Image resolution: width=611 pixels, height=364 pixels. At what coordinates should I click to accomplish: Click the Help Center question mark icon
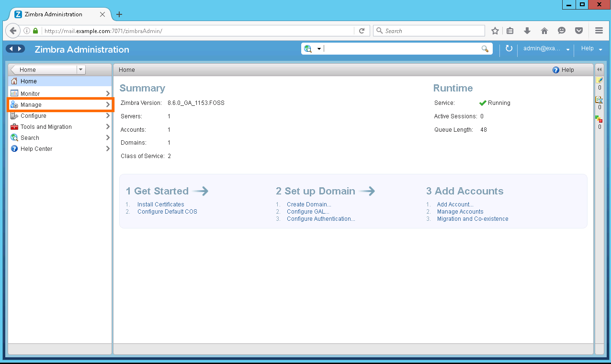click(14, 149)
